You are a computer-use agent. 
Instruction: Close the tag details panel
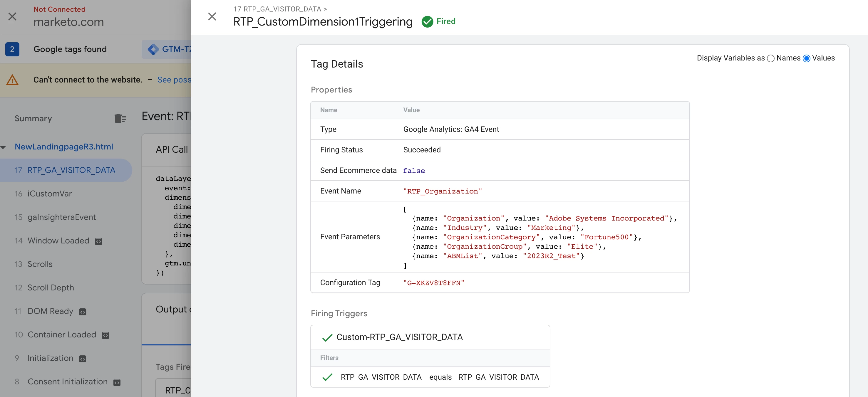coord(212,16)
